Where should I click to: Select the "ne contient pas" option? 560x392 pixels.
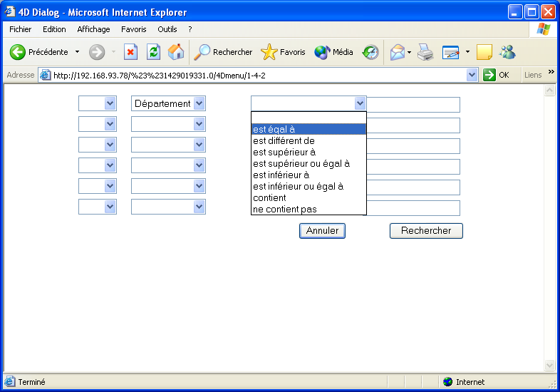[285, 209]
